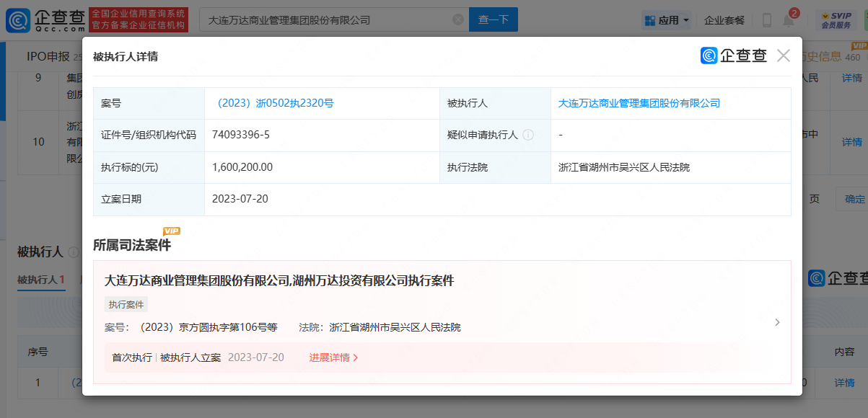The width and height of the screenshot is (868, 418).
Task: Click the 被执行人详情 dialog title
Action: 126,56
